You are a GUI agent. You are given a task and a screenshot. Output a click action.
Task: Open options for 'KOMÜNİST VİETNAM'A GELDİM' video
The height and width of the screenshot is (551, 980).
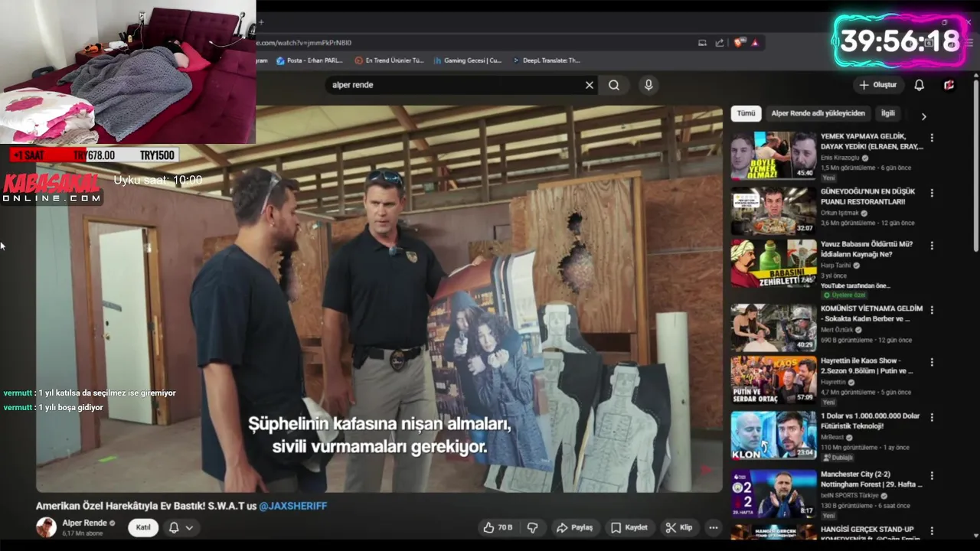point(932,309)
